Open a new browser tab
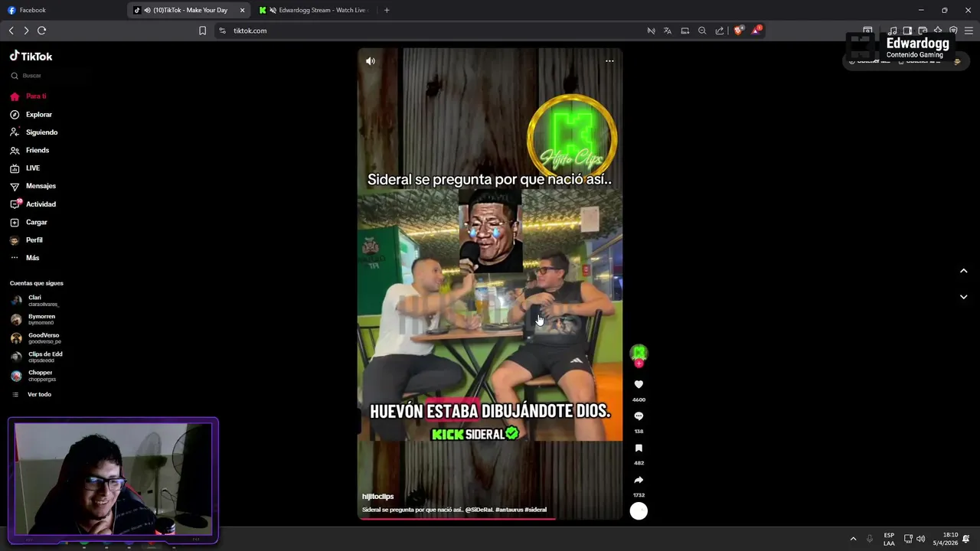This screenshot has height=551, width=980. point(387,10)
